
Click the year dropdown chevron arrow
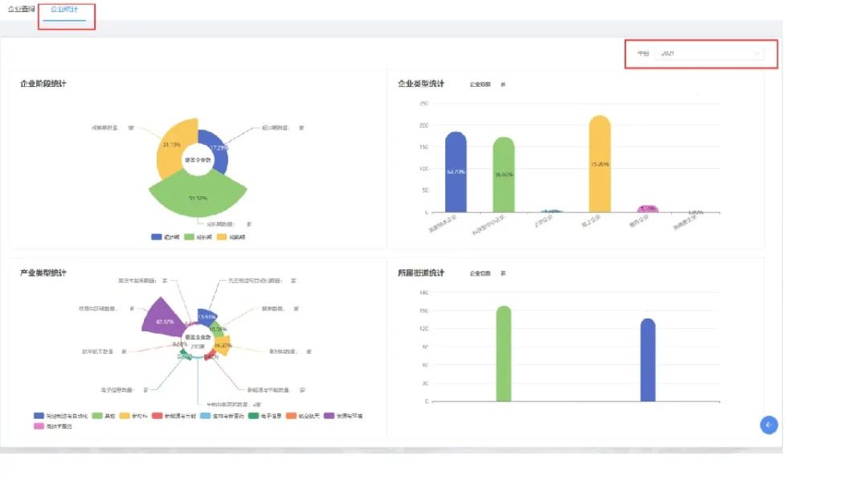click(756, 54)
